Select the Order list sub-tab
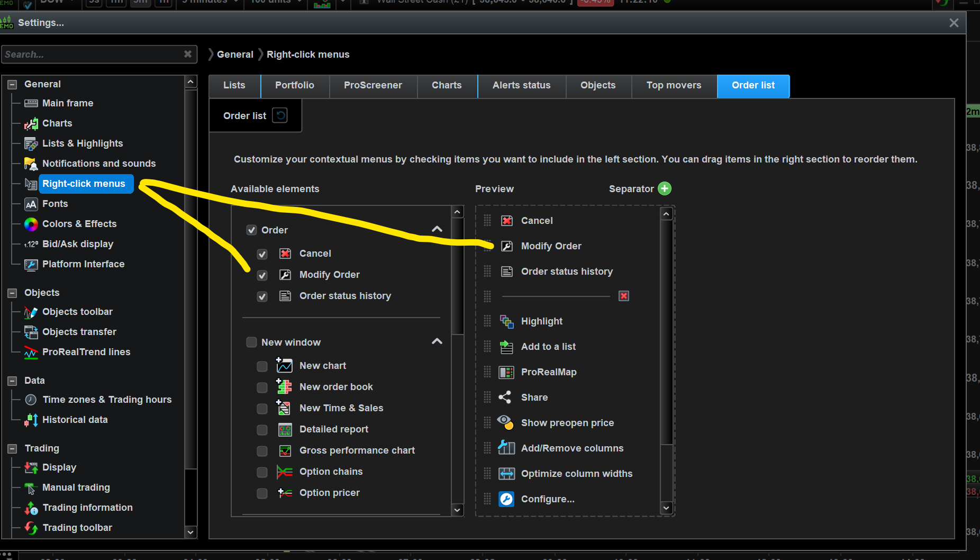 [x=245, y=116]
